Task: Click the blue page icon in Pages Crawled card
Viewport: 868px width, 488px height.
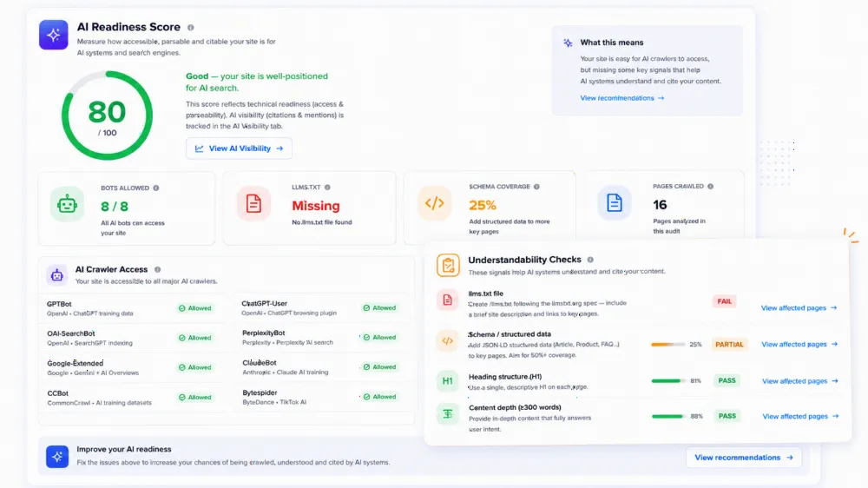Action: 614,202
